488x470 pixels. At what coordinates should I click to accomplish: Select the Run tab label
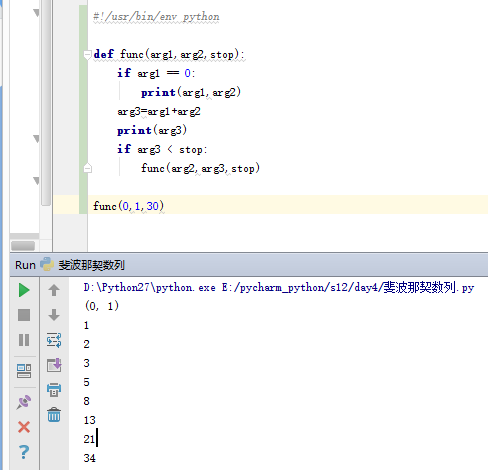[25, 265]
